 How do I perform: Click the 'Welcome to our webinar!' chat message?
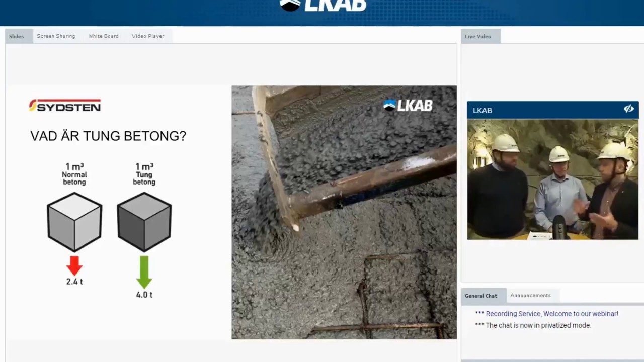click(x=546, y=314)
